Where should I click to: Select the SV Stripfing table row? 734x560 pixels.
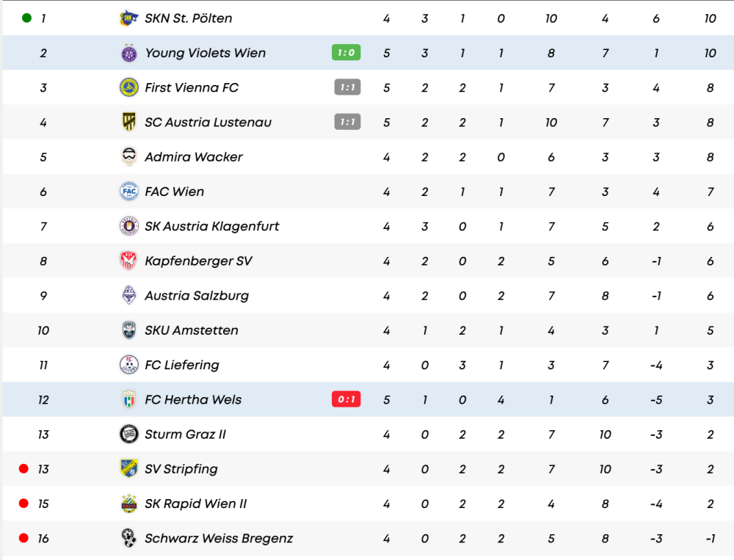point(367,469)
